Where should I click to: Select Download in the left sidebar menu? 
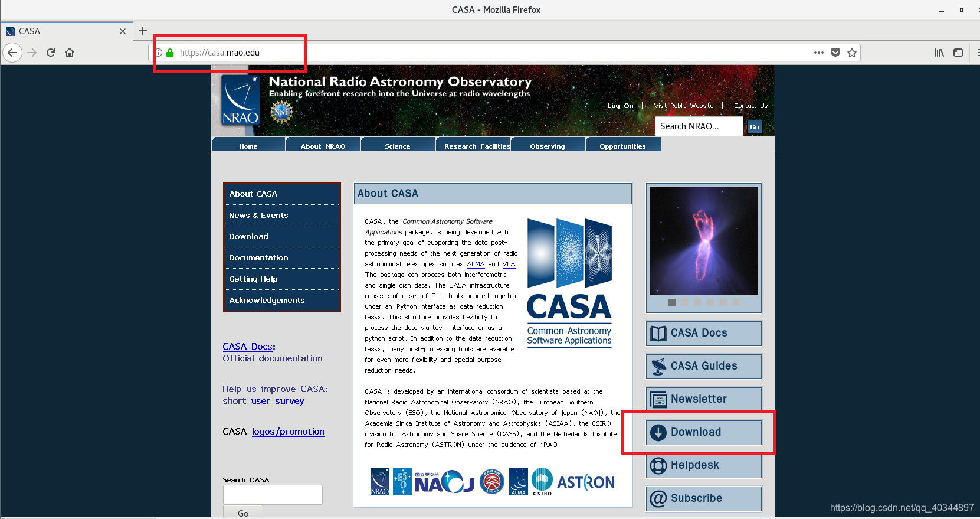coord(282,237)
